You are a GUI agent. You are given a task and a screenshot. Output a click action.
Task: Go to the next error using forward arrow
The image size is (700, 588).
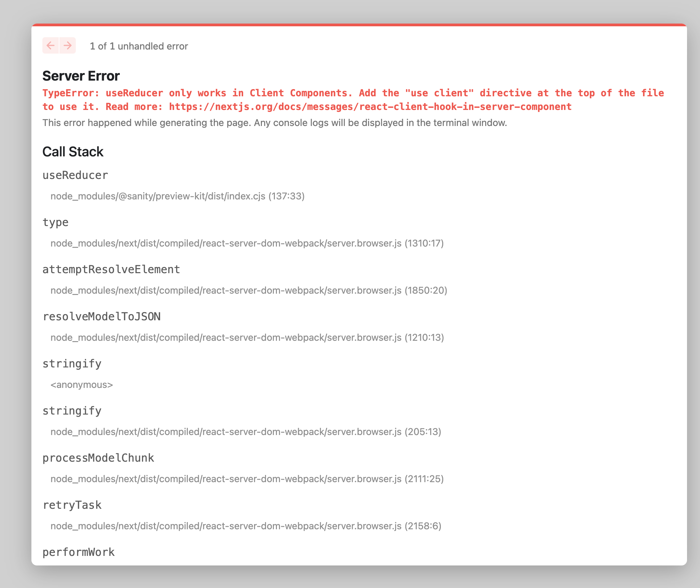(68, 45)
